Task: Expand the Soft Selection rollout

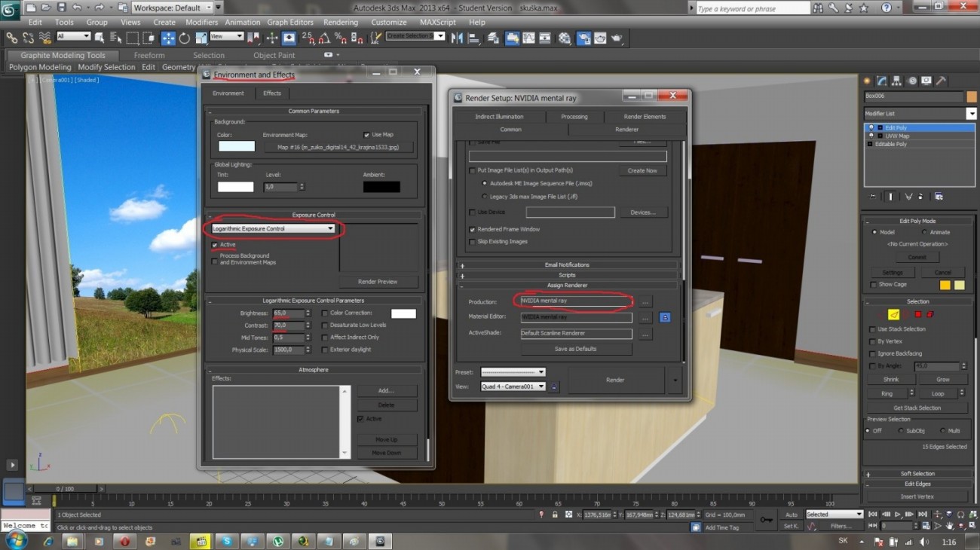Action: 917,474
